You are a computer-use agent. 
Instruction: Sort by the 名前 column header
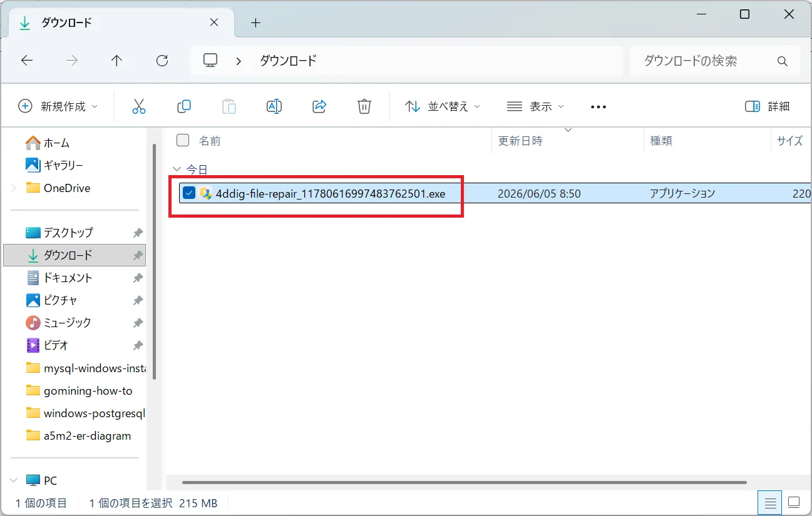pos(210,141)
